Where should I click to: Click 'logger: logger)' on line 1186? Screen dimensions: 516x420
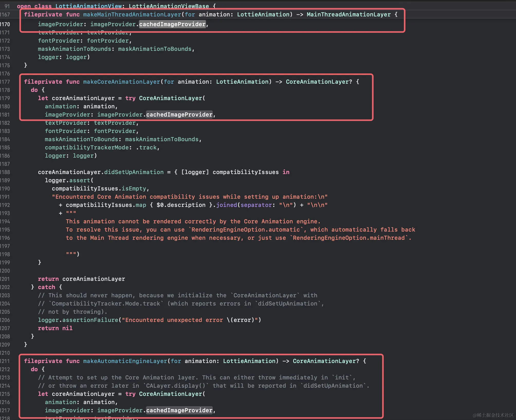pyautogui.click(x=71, y=156)
